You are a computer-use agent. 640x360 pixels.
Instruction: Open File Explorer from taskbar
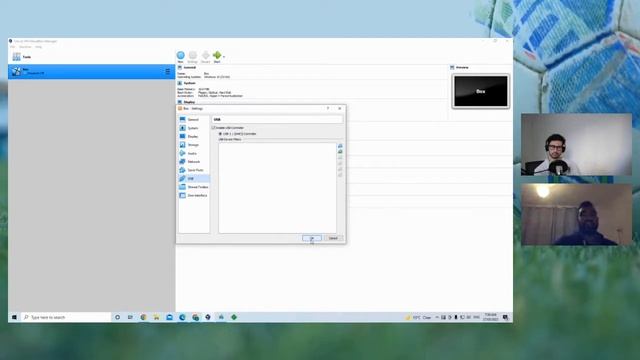click(x=156, y=317)
